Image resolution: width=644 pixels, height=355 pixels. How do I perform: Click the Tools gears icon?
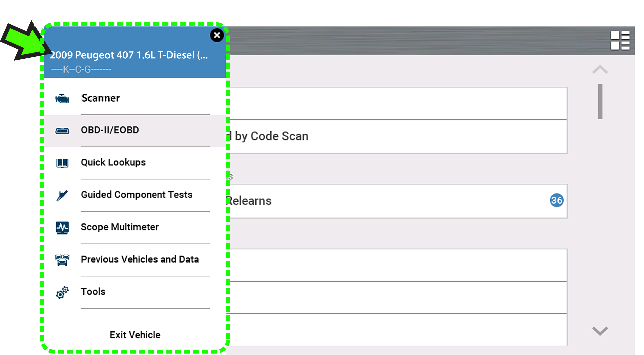point(62,292)
